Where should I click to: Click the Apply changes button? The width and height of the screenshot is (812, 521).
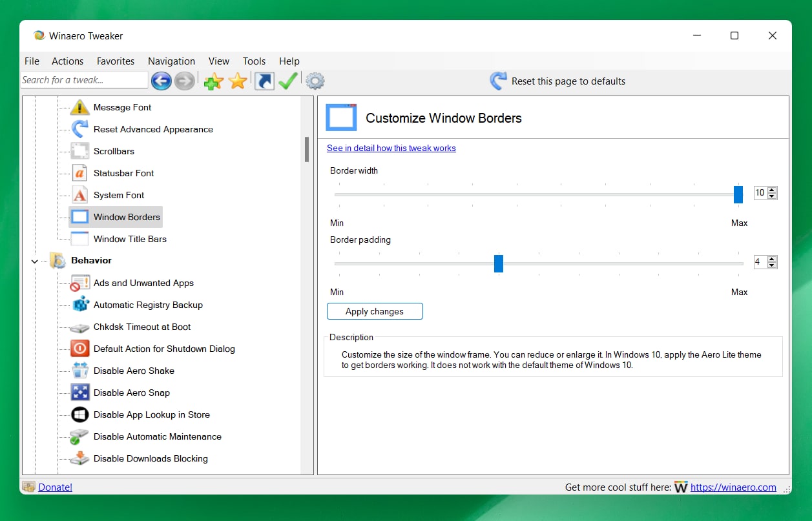(x=375, y=311)
